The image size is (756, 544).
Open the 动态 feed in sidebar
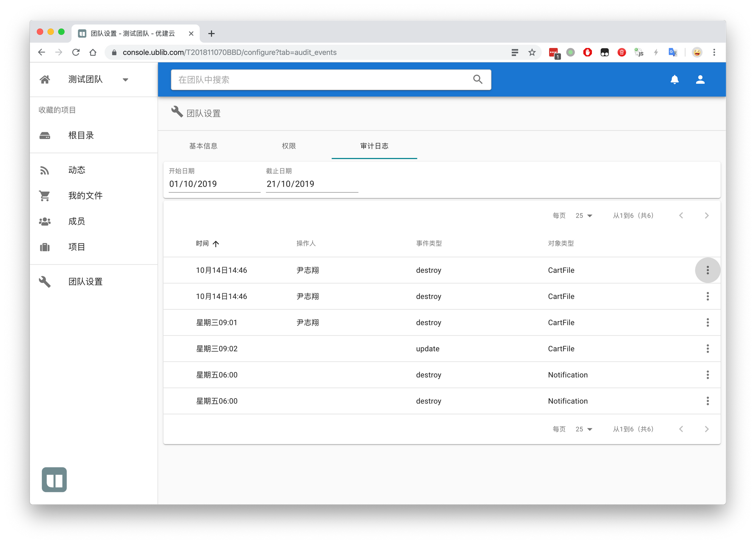[x=77, y=170]
